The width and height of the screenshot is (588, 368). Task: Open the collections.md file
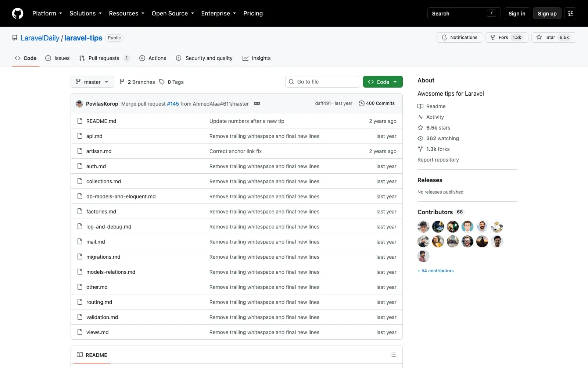click(104, 181)
